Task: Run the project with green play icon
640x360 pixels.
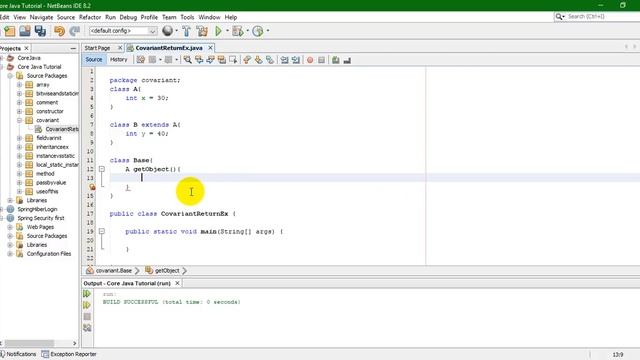Action: 218,31
